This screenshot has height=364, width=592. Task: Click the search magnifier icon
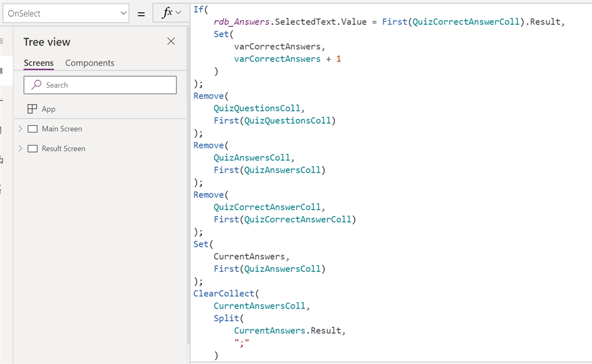tap(36, 85)
